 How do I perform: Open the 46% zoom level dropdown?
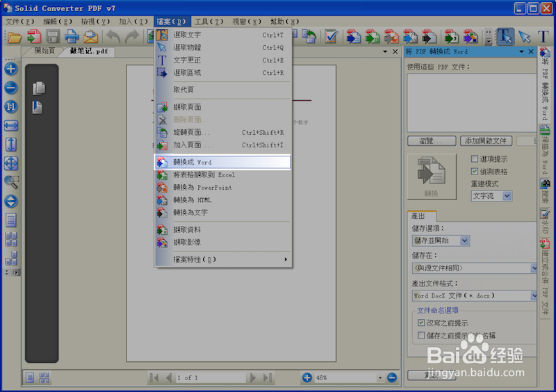[x=380, y=378]
